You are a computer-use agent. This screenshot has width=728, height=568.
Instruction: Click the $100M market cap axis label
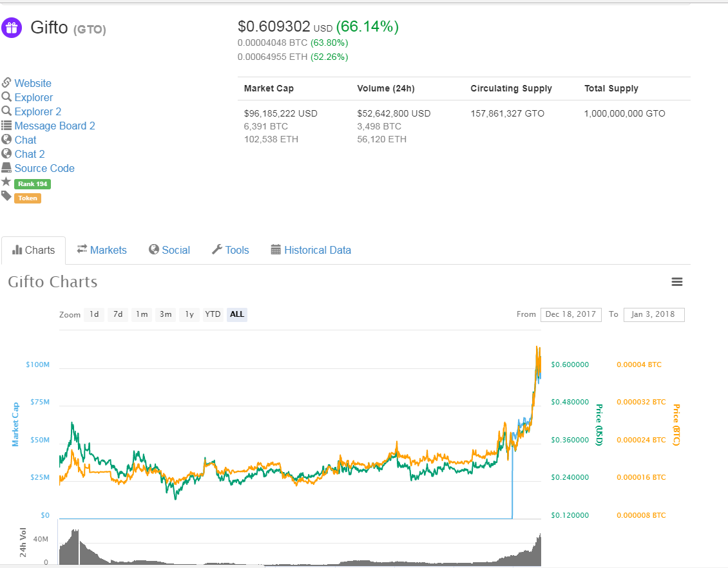(x=37, y=364)
